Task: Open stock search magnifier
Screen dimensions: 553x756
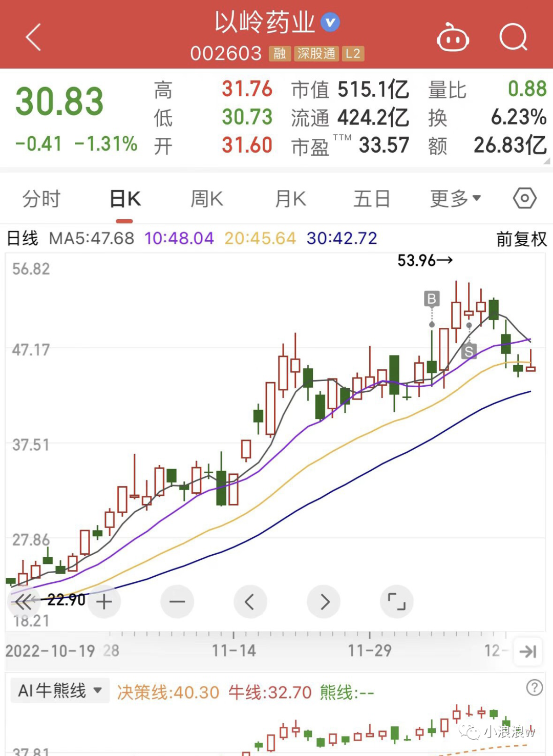Action: tap(514, 37)
